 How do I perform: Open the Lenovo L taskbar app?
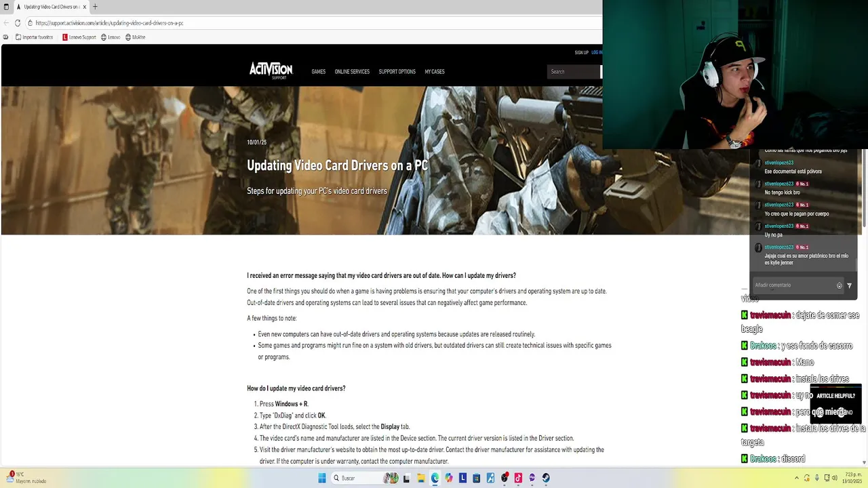pos(462,478)
